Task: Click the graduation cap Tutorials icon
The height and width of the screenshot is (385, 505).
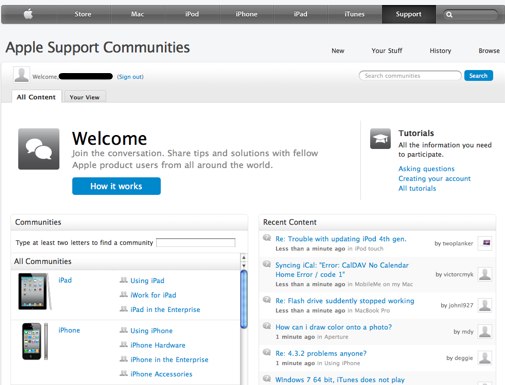Action: 380,138
